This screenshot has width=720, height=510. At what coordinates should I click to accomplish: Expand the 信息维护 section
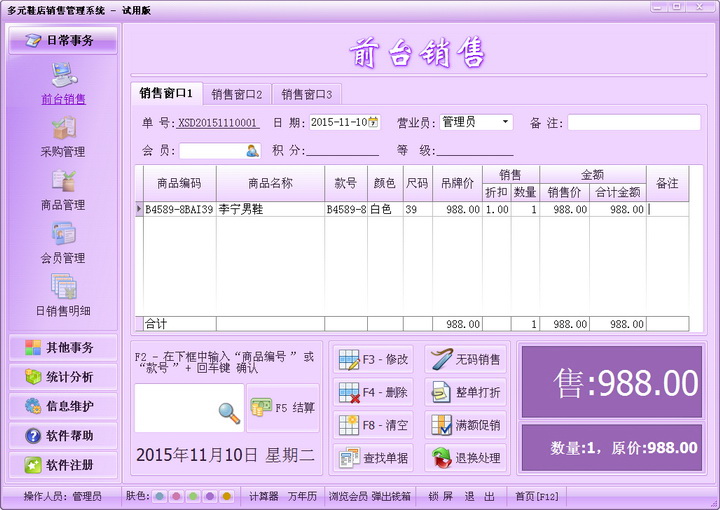pyautogui.click(x=63, y=406)
